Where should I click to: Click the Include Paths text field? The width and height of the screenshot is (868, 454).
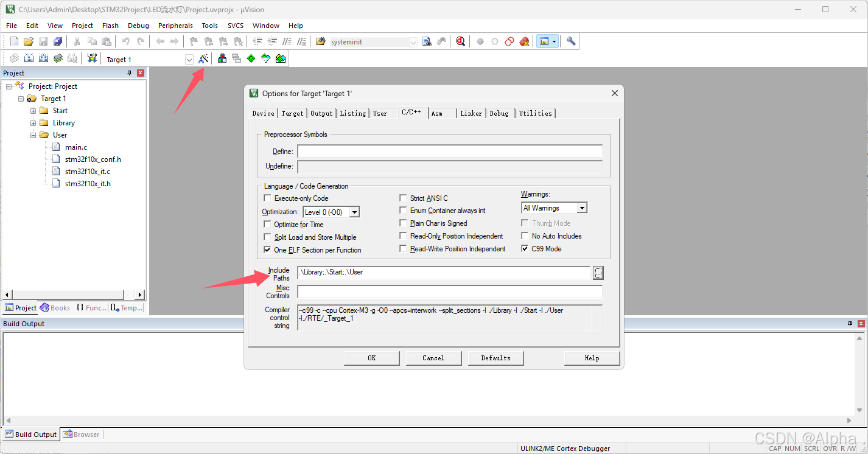point(444,273)
